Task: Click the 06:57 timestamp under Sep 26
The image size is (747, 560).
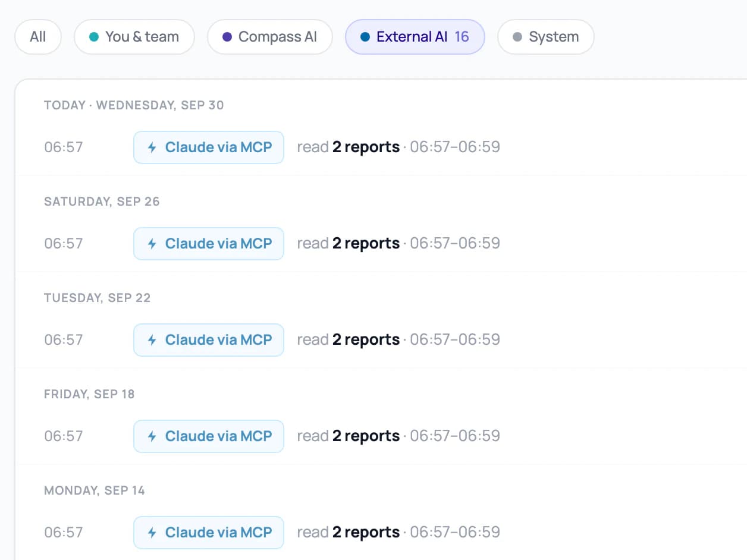Action: [x=64, y=243]
